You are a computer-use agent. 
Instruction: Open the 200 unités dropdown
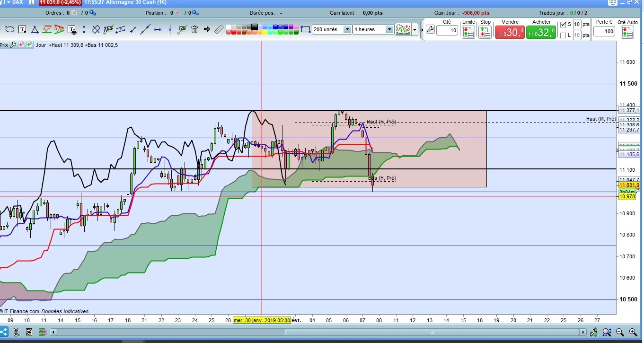coord(332,29)
